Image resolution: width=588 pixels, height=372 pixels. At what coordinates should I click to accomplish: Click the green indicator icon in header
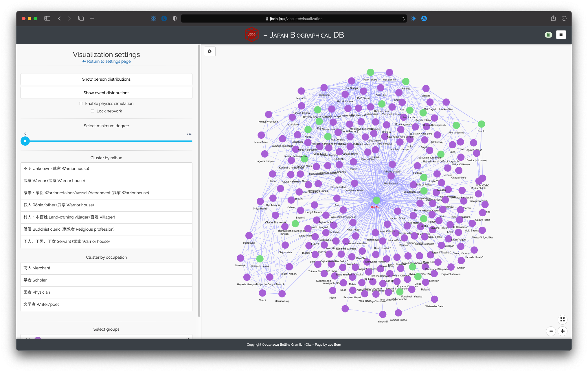548,35
